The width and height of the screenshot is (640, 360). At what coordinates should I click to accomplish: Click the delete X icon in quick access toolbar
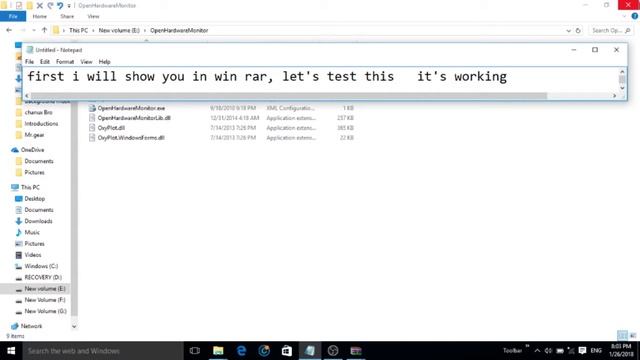[40, 5]
